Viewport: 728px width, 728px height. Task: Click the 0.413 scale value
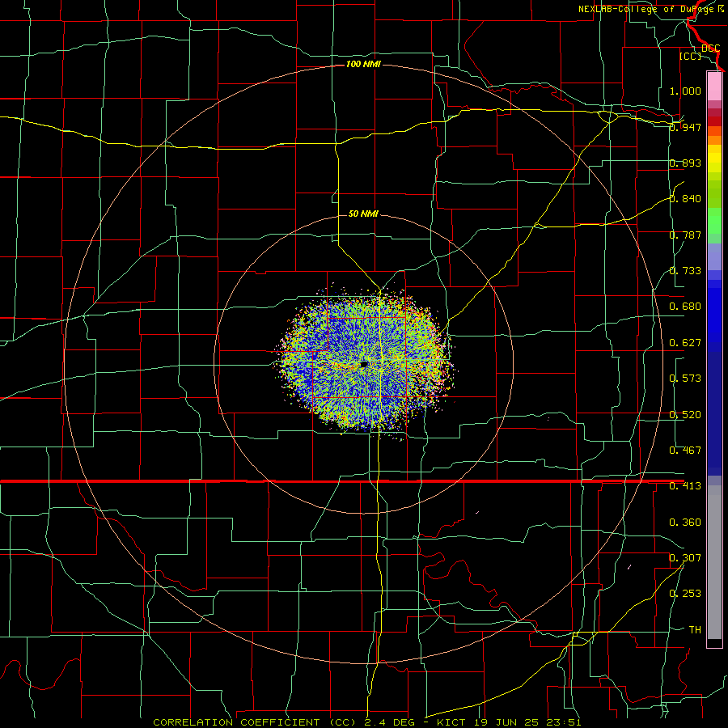(685, 486)
